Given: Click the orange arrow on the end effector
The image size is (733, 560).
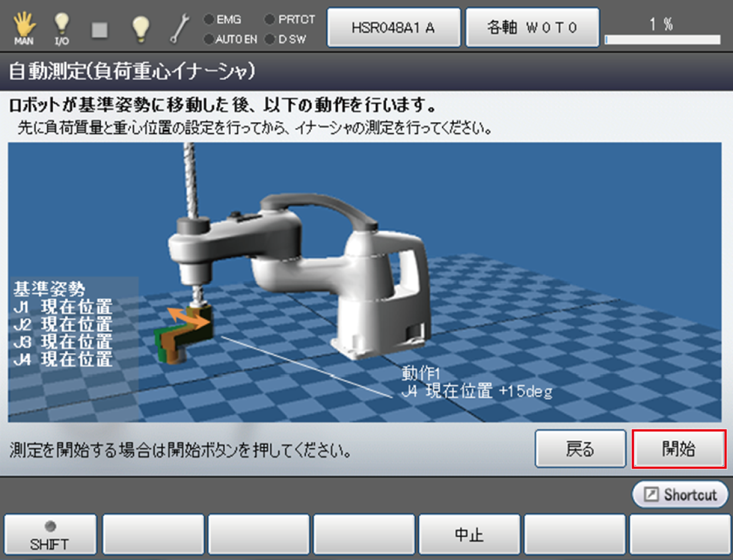Looking at the screenshot, I should click(188, 318).
